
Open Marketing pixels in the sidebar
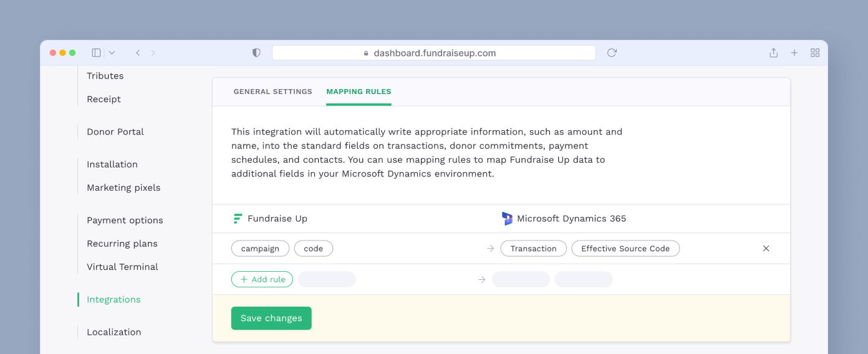pyautogui.click(x=123, y=188)
